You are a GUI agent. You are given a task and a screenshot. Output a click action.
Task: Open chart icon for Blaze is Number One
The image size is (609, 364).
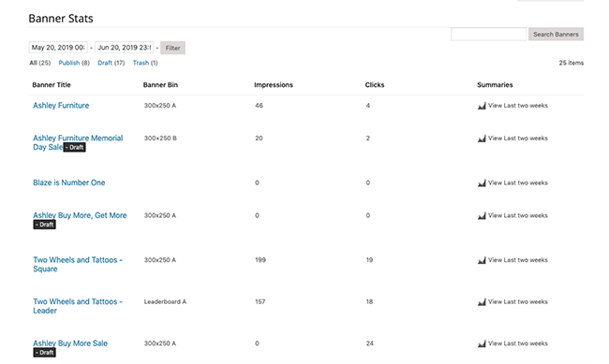(x=482, y=183)
